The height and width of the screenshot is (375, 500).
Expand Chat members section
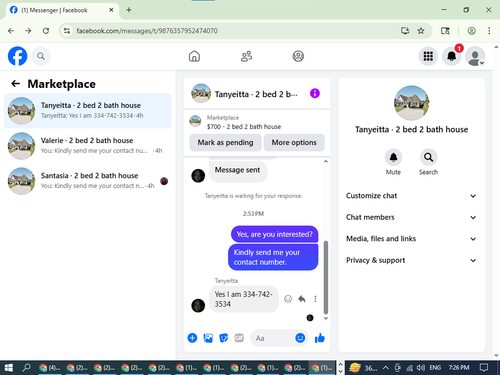[411, 217]
